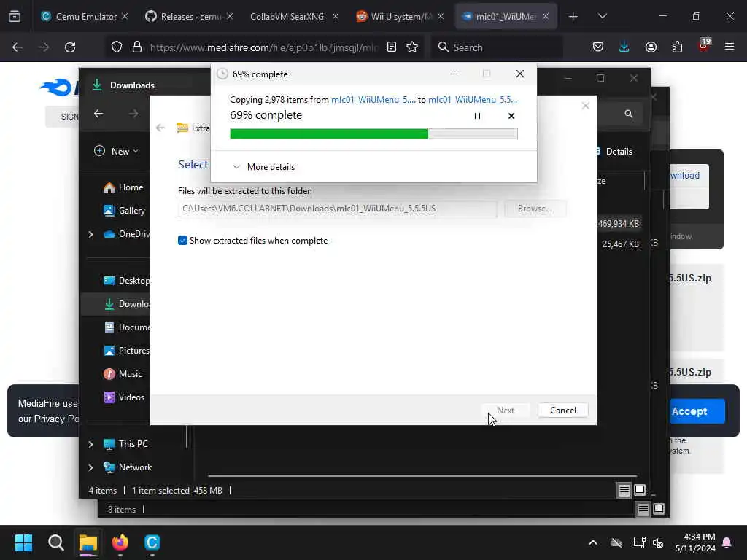Screen dimensions: 747x560
Task: Select Desktop in the sidebar
Action: pos(125,281)
